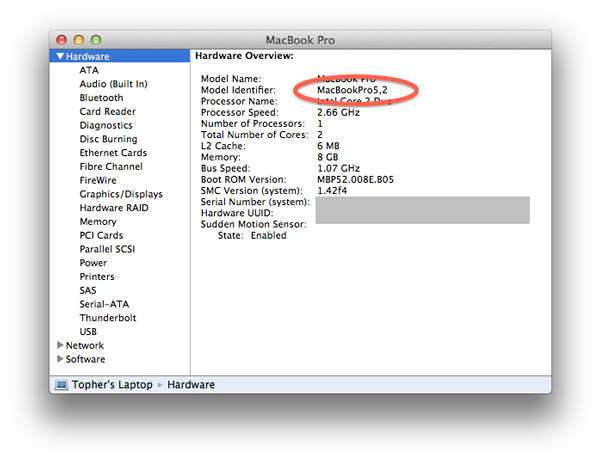This screenshot has width=600, height=461.
Task: Select Hardware RAID entry
Action: (x=114, y=208)
